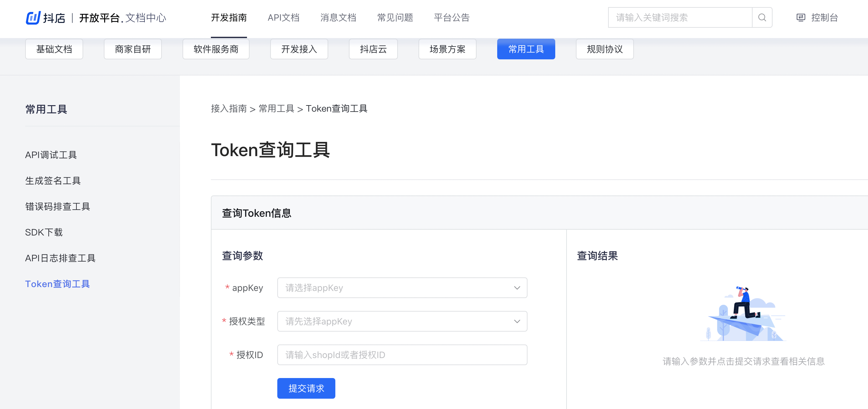Image resolution: width=868 pixels, height=409 pixels.
Task: Click the keyword search box
Action: click(x=680, y=17)
